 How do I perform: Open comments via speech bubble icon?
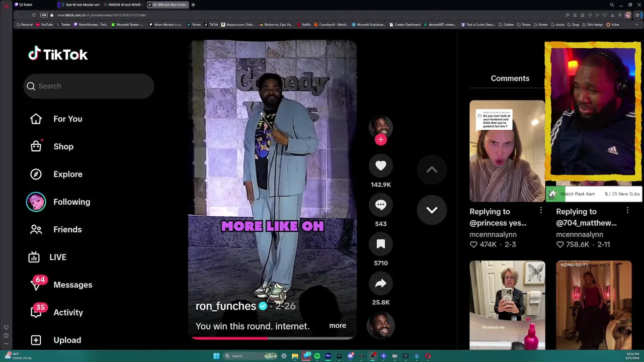point(381,205)
